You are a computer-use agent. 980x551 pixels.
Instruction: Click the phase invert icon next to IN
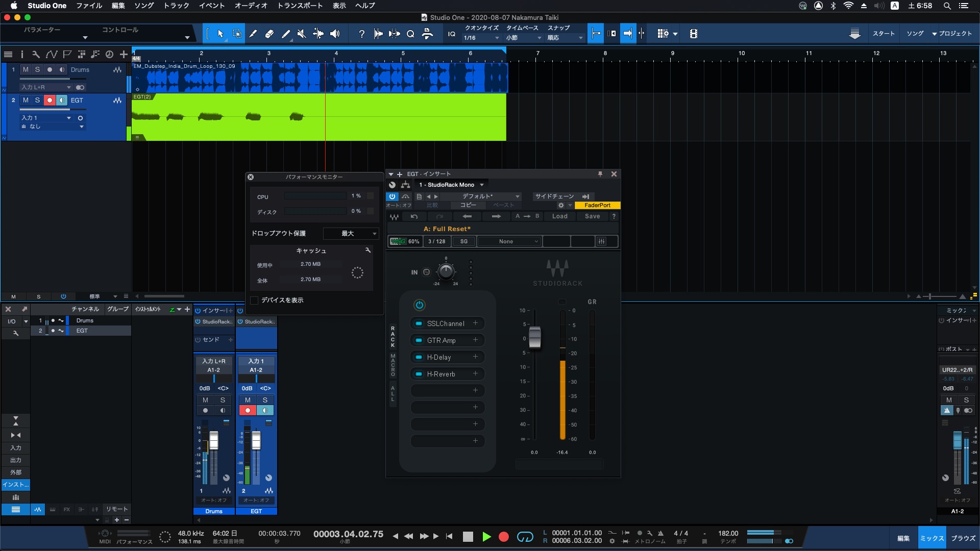click(x=427, y=272)
